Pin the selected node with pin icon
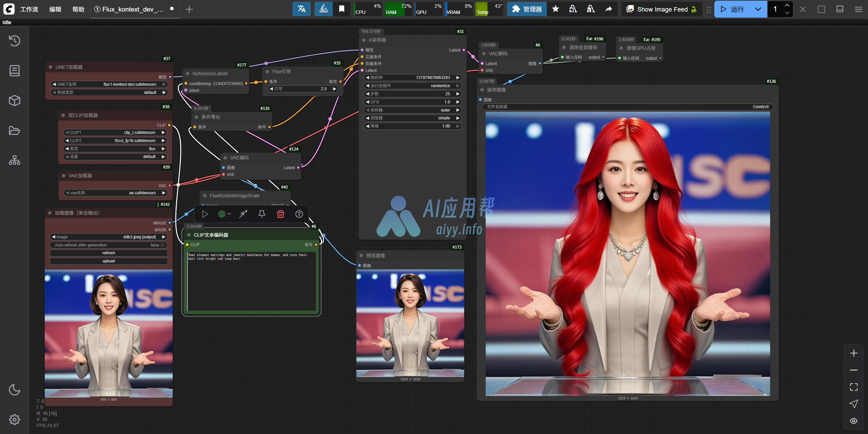 [262, 214]
